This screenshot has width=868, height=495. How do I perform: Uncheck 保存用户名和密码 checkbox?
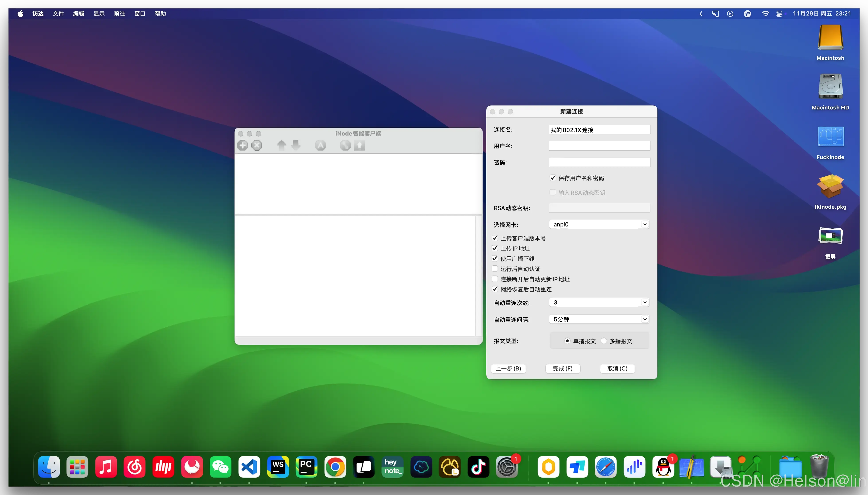(x=553, y=178)
